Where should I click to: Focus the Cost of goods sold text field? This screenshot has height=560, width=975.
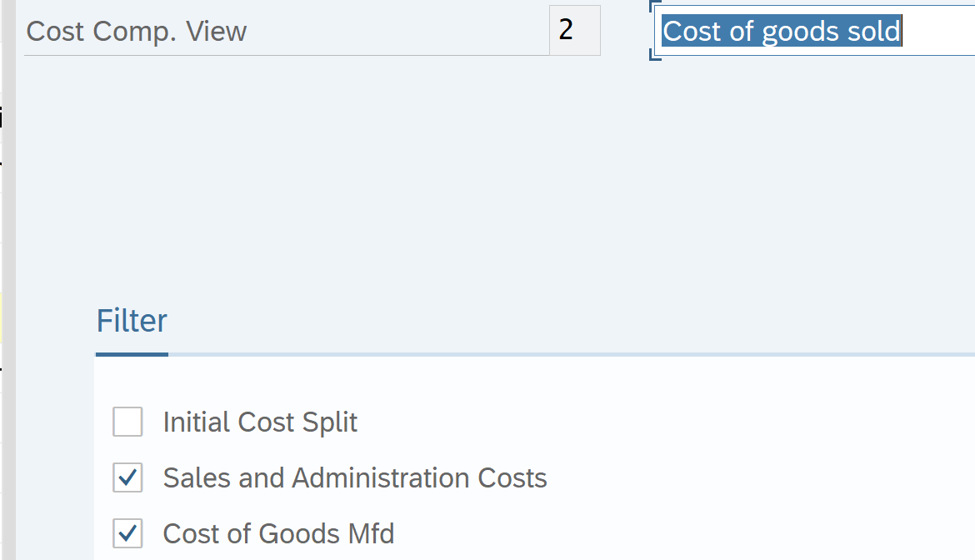click(812, 32)
